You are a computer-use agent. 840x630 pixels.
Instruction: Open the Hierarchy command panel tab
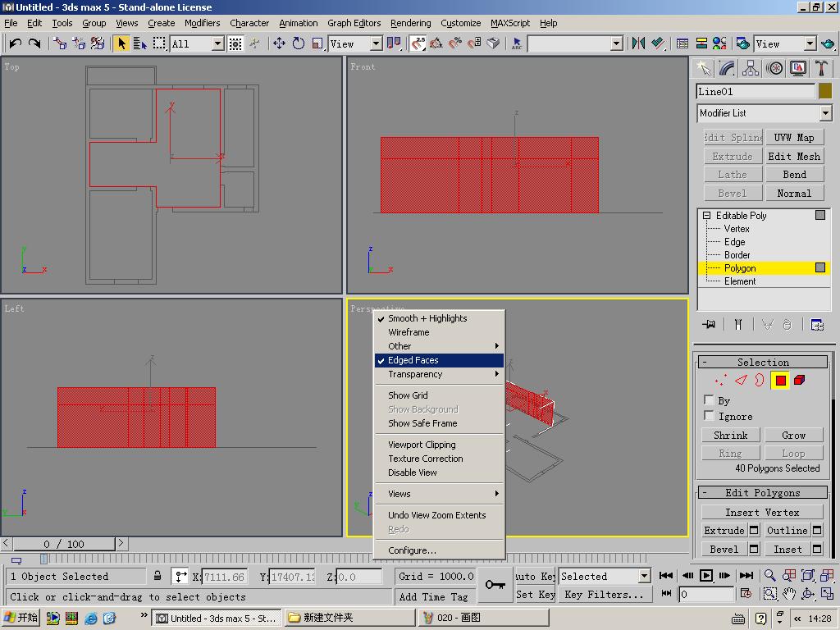click(x=751, y=68)
